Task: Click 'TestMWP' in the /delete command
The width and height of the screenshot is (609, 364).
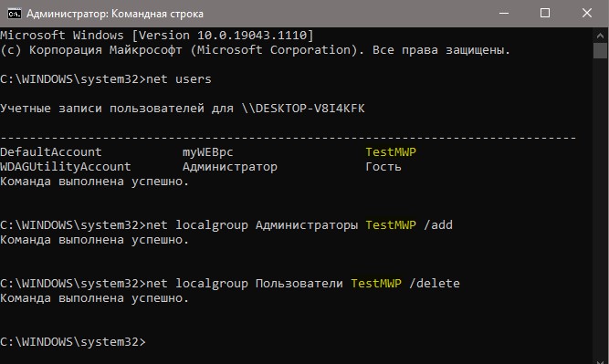Action: tap(376, 284)
